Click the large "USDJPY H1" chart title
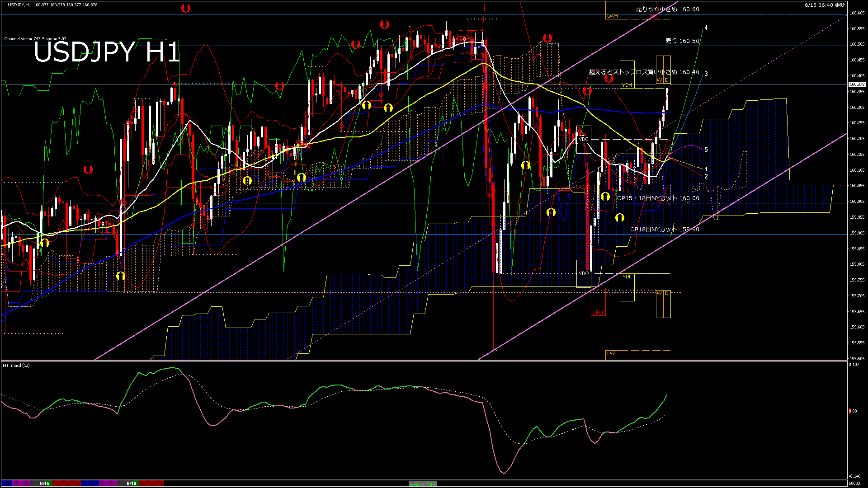The width and height of the screenshot is (868, 488). tap(107, 52)
